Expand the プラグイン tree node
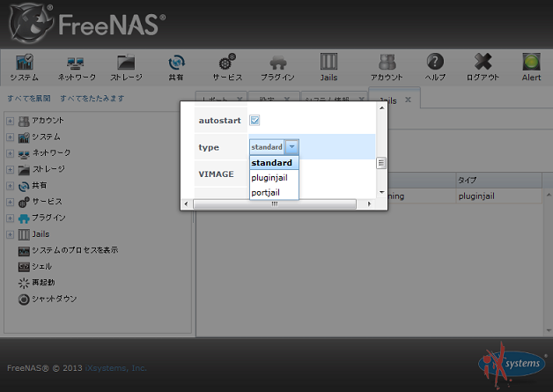Image resolution: width=553 pixels, height=392 pixels. point(11,218)
